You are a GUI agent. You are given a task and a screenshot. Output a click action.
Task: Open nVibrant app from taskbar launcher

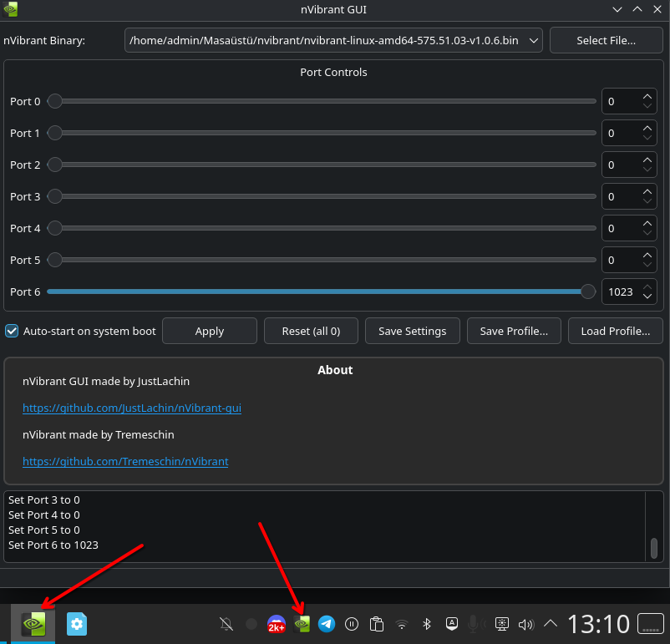click(33, 624)
